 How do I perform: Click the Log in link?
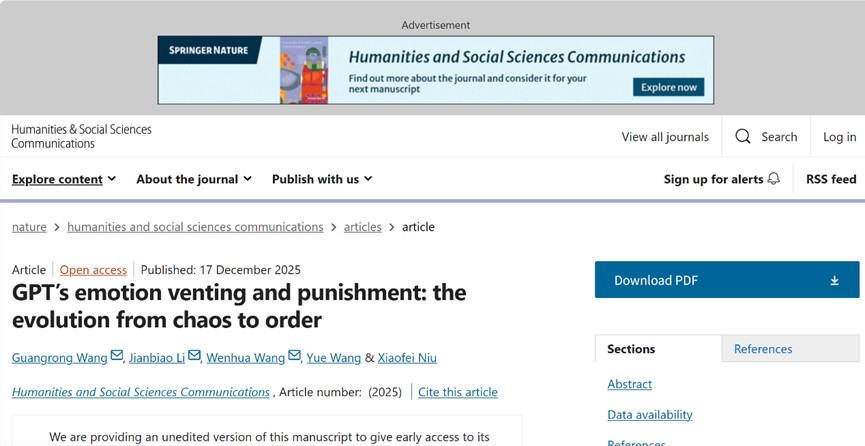point(839,137)
